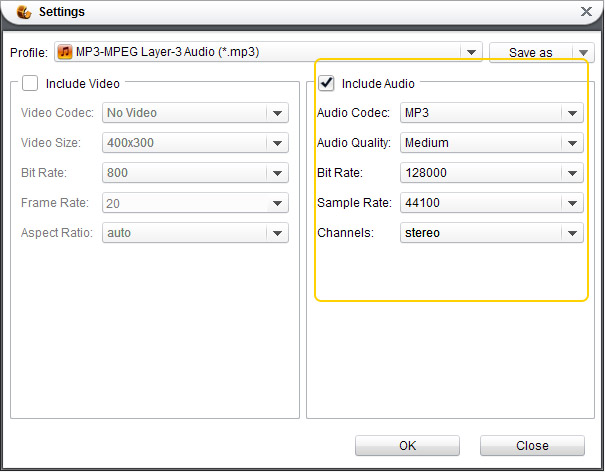Open the Aspect Ratio auto dropdown
Viewport: 605px width, 472px height.
pos(195,233)
